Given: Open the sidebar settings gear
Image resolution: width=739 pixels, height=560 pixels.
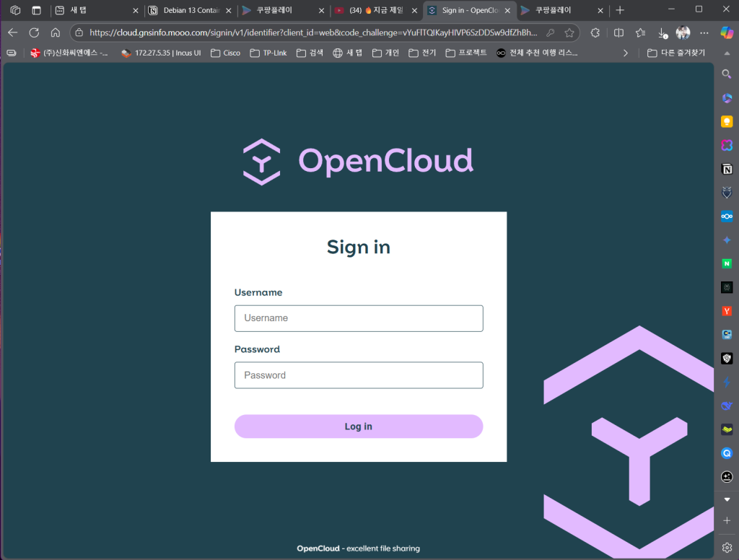Looking at the screenshot, I should click(727, 547).
